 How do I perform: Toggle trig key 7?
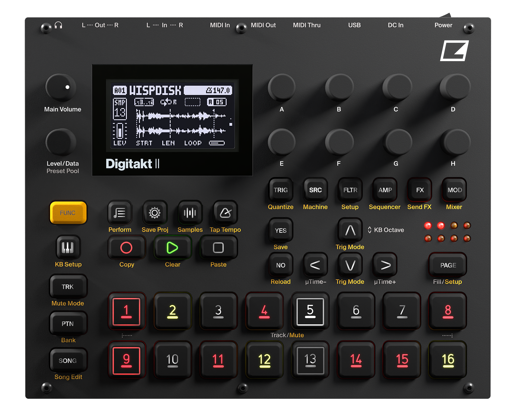[402, 311]
